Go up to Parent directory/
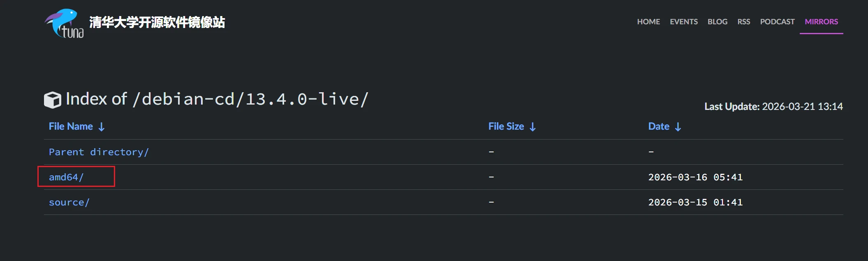The width and height of the screenshot is (868, 261). coord(99,152)
